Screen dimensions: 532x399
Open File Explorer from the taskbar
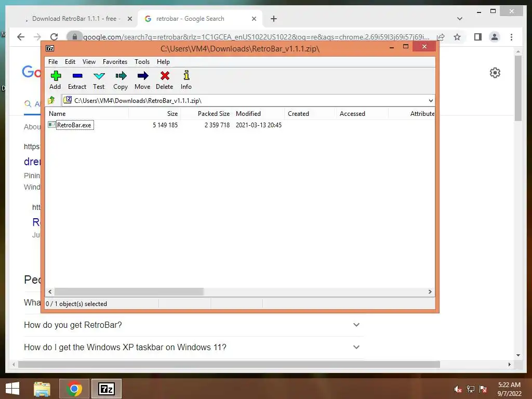coord(42,389)
